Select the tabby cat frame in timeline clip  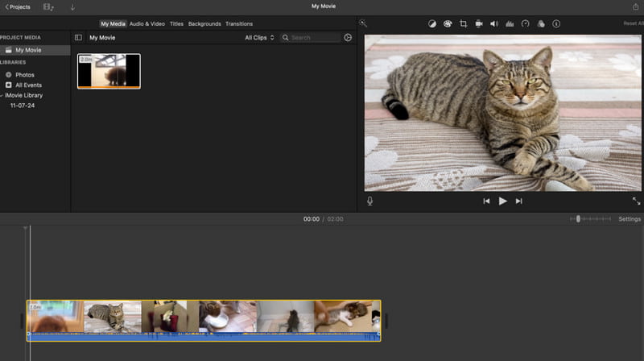(113, 316)
